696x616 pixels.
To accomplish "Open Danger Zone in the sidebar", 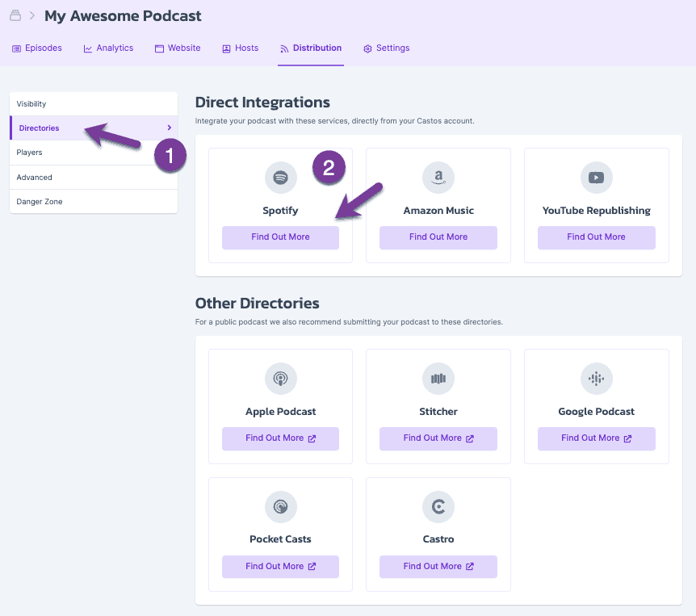I will [x=40, y=202].
